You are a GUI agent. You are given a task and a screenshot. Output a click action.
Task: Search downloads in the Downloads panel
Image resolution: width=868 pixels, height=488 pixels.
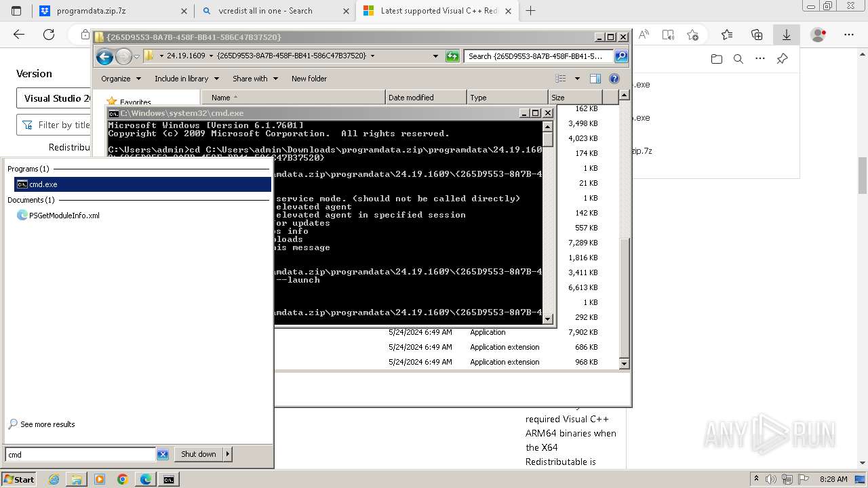(738, 59)
